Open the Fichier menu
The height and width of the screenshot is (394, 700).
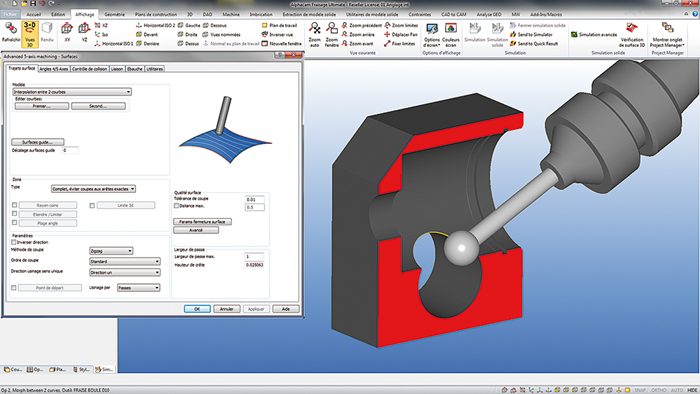coord(10,14)
